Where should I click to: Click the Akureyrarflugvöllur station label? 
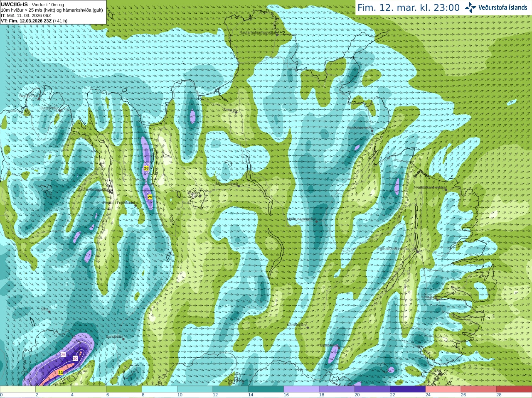[94, 189]
